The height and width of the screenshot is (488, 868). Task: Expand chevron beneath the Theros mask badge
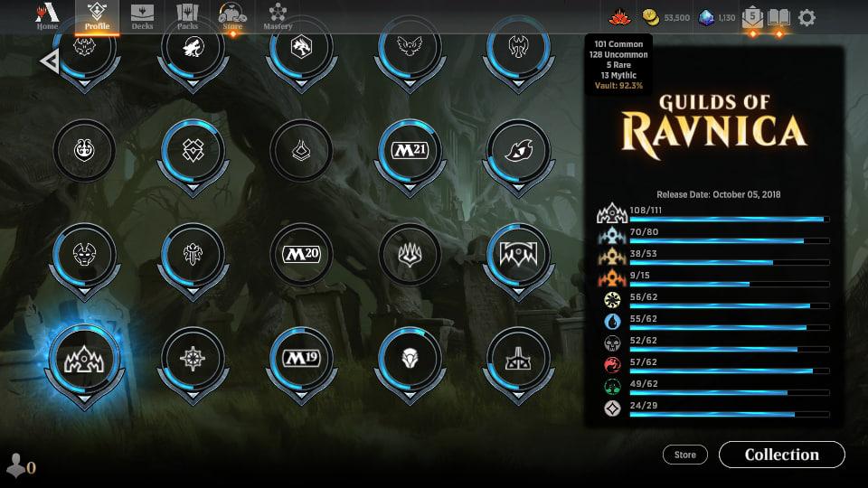pyautogui.click(x=84, y=292)
